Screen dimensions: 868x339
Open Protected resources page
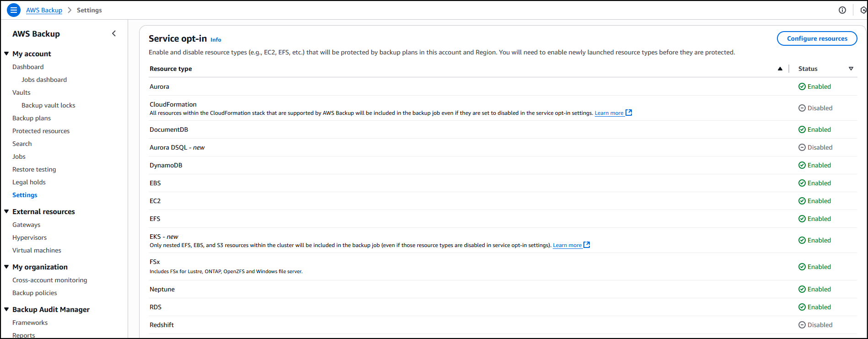[x=41, y=131]
